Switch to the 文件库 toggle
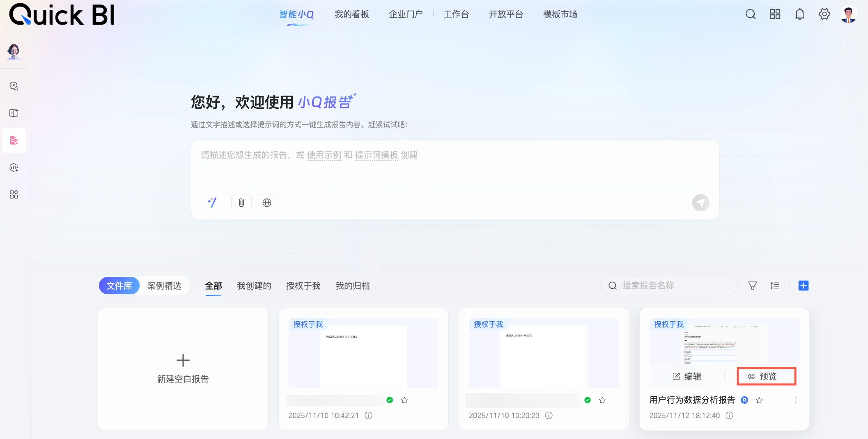Screen dimensions: 868x439 [119, 286]
